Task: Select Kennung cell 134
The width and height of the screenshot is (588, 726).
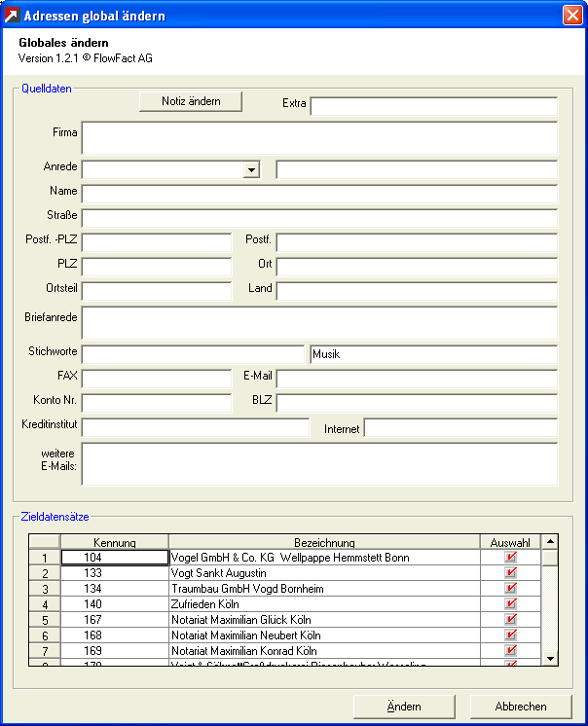Action: (114, 589)
